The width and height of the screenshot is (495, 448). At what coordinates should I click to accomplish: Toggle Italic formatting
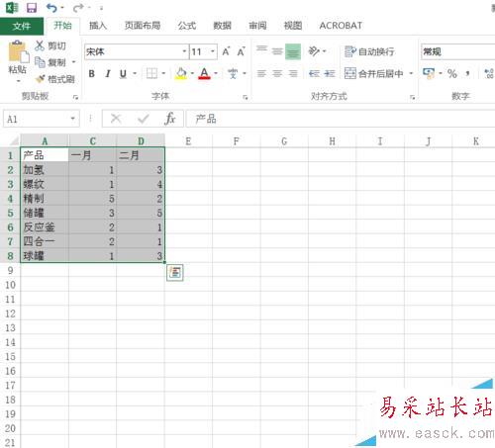108,73
